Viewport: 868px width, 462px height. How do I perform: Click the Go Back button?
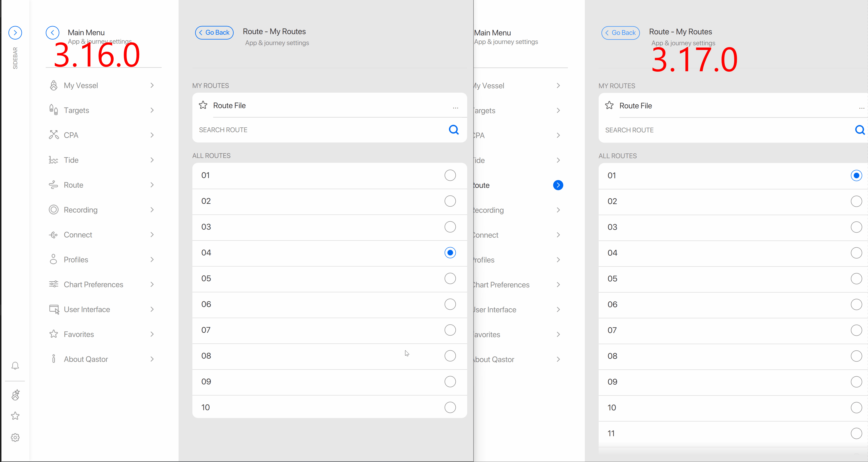(x=214, y=32)
